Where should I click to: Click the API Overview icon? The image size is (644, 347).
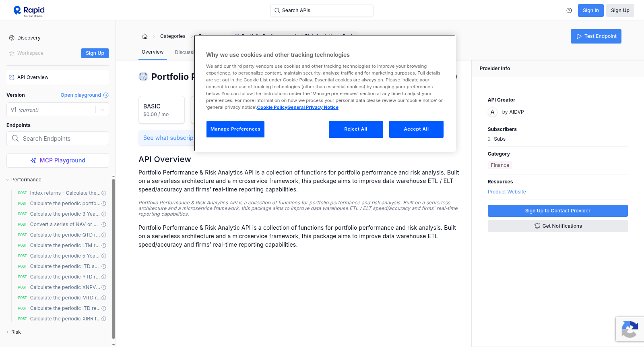coord(12,77)
